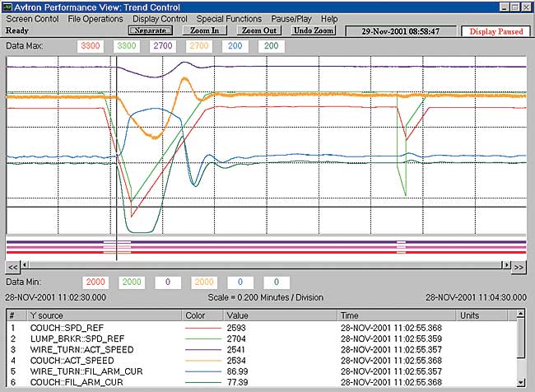Edit red Data Min value 2000
This screenshot has height=392, width=535.
95,282
